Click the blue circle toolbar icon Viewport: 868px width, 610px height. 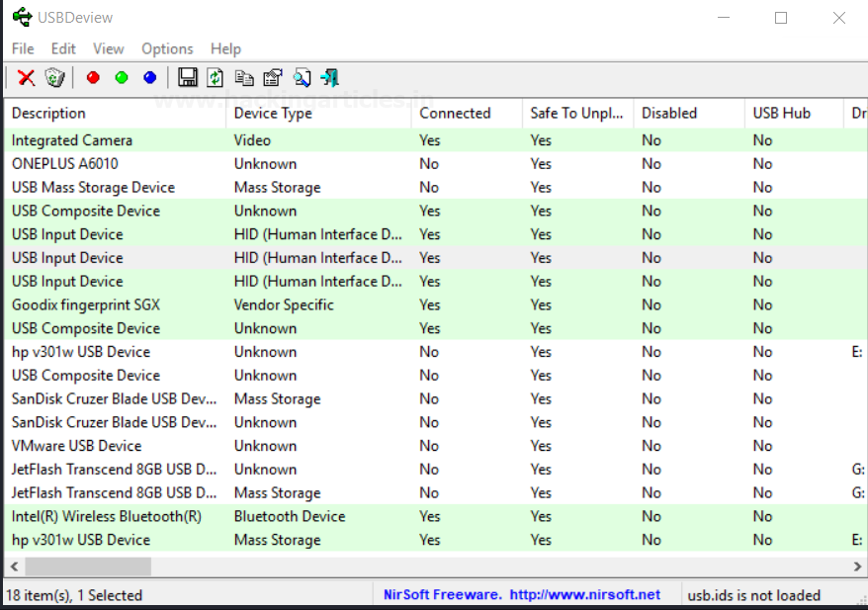click(149, 77)
